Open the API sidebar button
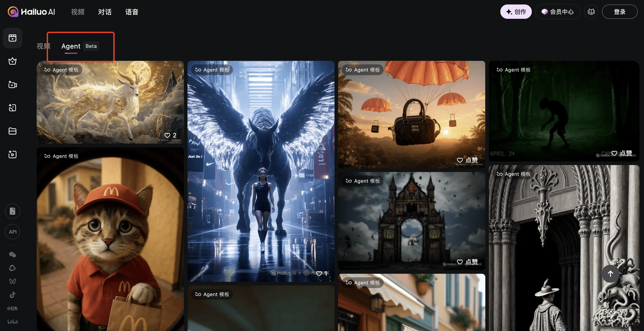 pyautogui.click(x=13, y=232)
